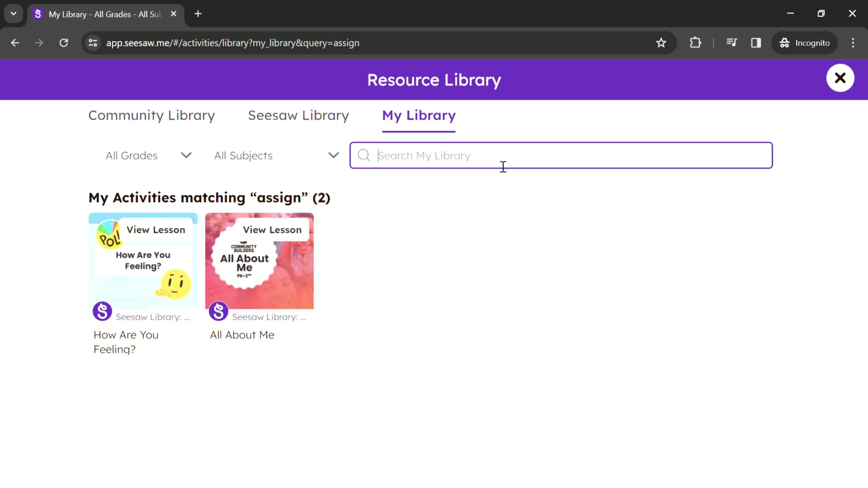Select the My Library browser tab
The height and width of the screenshot is (488, 868).
(105, 14)
